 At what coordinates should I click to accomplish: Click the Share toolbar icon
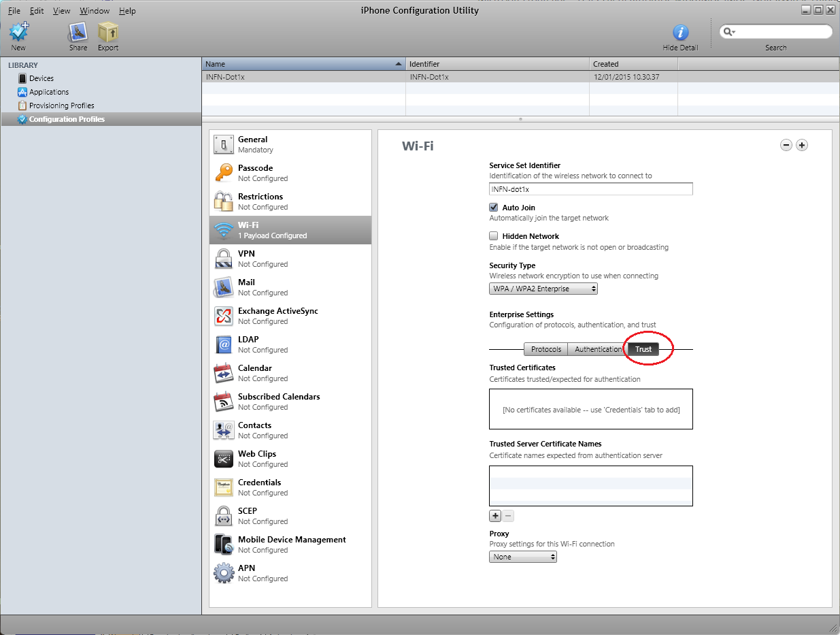(x=78, y=32)
